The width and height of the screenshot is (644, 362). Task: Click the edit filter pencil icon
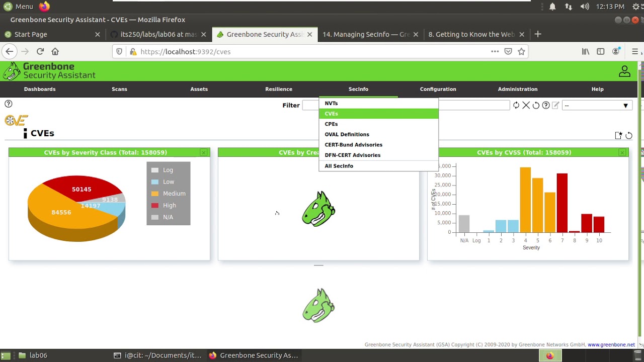(x=555, y=105)
